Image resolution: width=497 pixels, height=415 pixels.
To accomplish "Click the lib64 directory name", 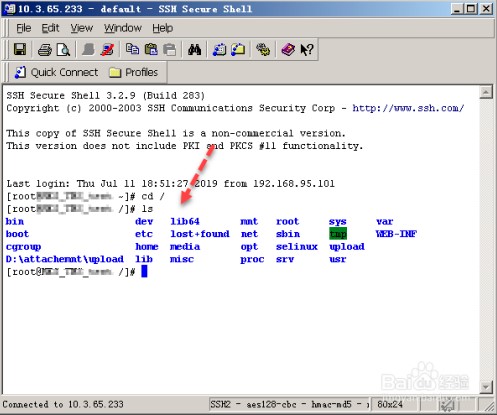I will (185, 222).
